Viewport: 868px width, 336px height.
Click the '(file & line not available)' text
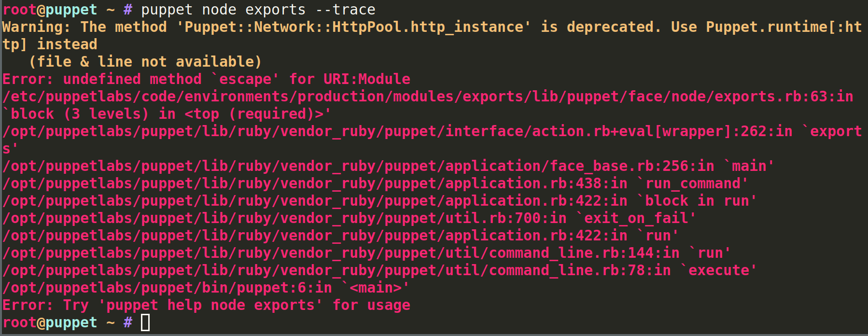click(145, 62)
